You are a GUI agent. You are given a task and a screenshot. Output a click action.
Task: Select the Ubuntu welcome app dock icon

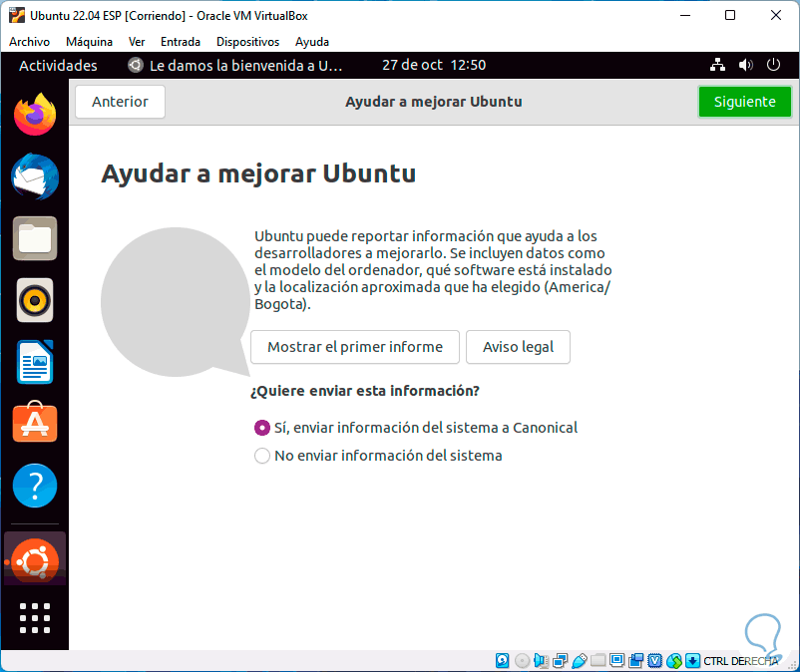35,559
